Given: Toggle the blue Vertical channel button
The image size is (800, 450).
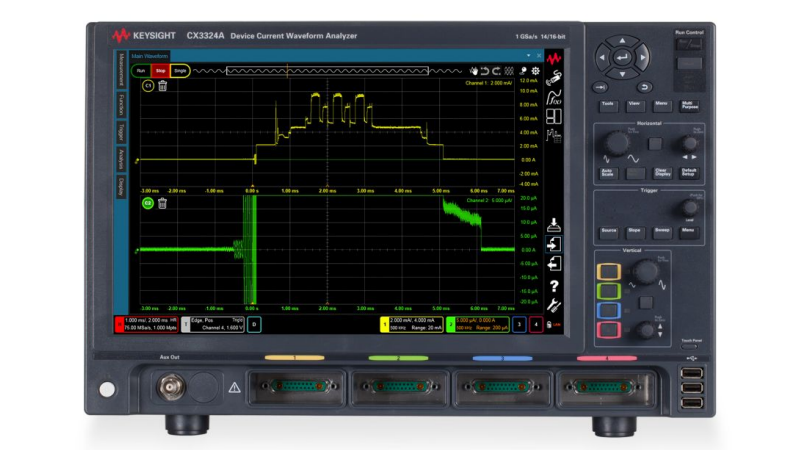Looking at the screenshot, I should [x=608, y=310].
